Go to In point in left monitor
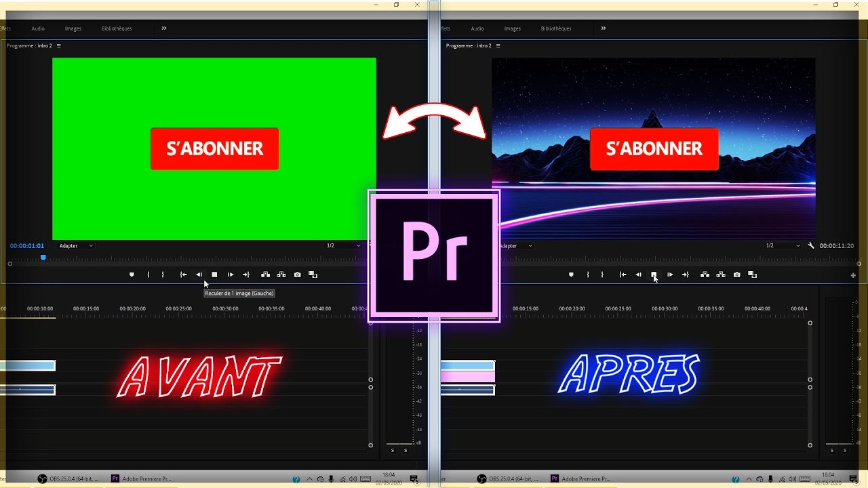 coord(183,274)
